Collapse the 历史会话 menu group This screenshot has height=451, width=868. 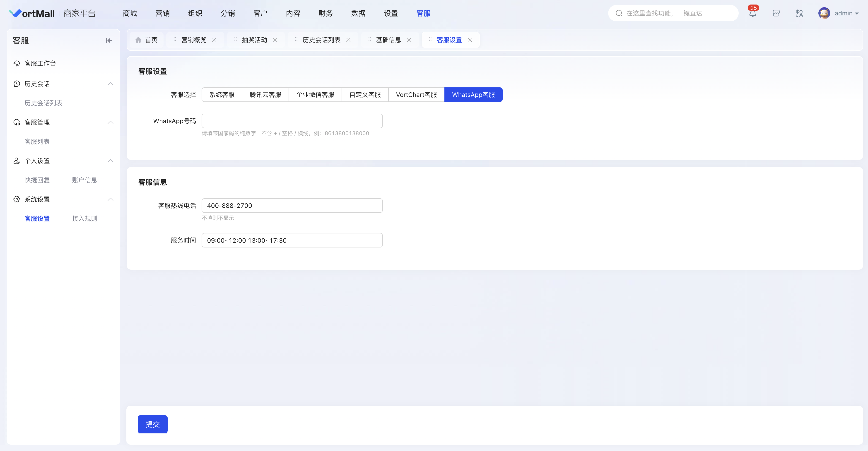[x=110, y=84]
